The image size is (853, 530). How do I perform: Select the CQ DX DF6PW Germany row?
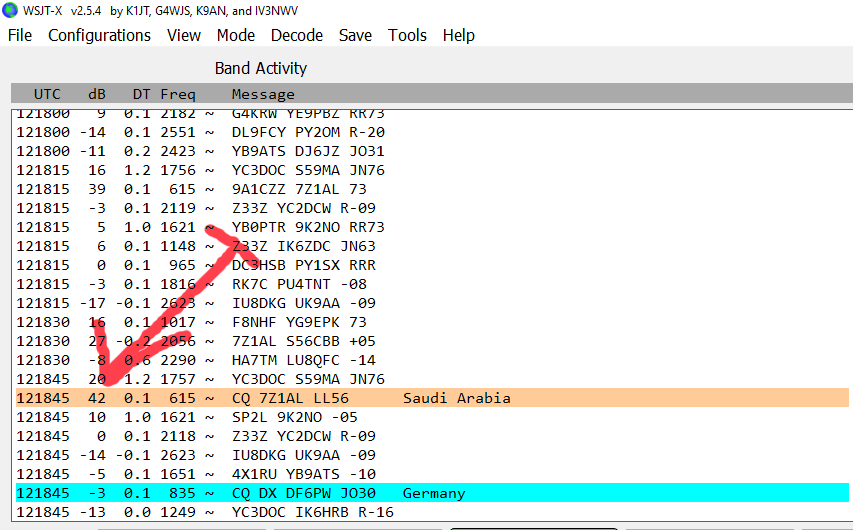point(300,493)
